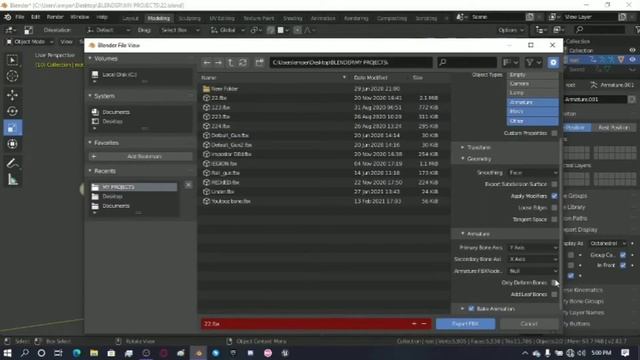Screen dimensions: 640x360
Task: Click the minus icon in filename field
Action: point(424,324)
